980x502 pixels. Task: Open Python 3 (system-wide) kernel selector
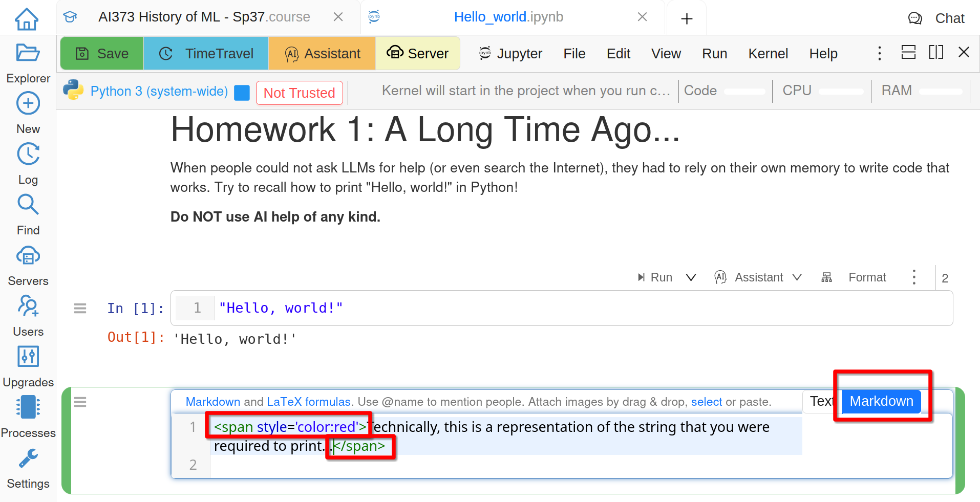(x=159, y=91)
